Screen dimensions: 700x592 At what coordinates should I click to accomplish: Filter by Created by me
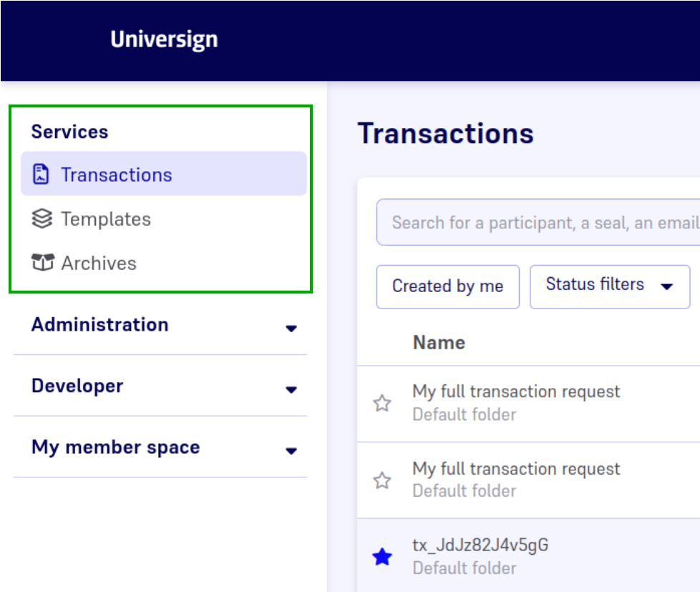click(447, 286)
